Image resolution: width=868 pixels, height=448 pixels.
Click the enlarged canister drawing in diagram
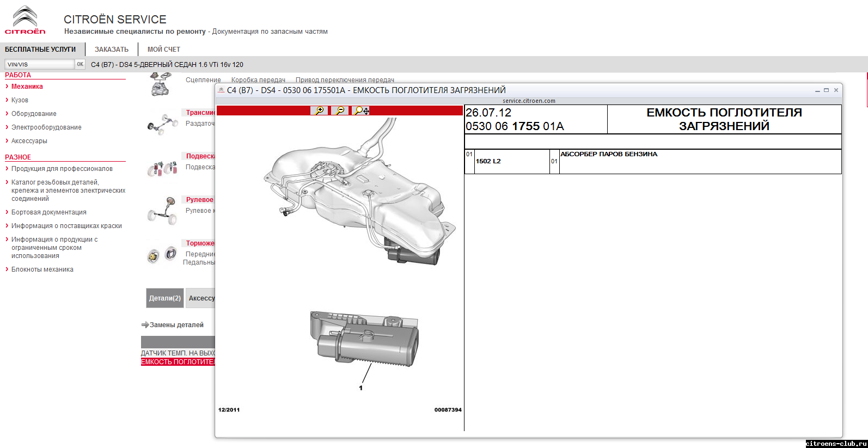click(x=365, y=338)
